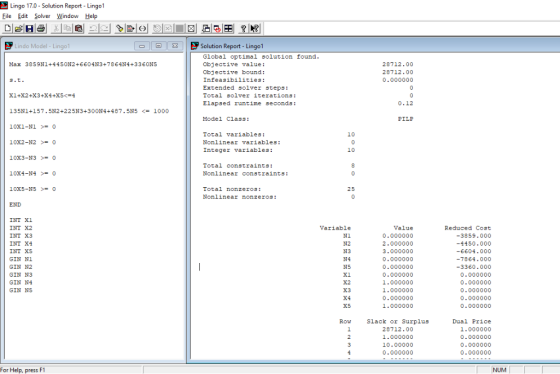The width and height of the screenshot is (560, 374).
Task: Click the Close All windows icon
Action: [217, 29]
